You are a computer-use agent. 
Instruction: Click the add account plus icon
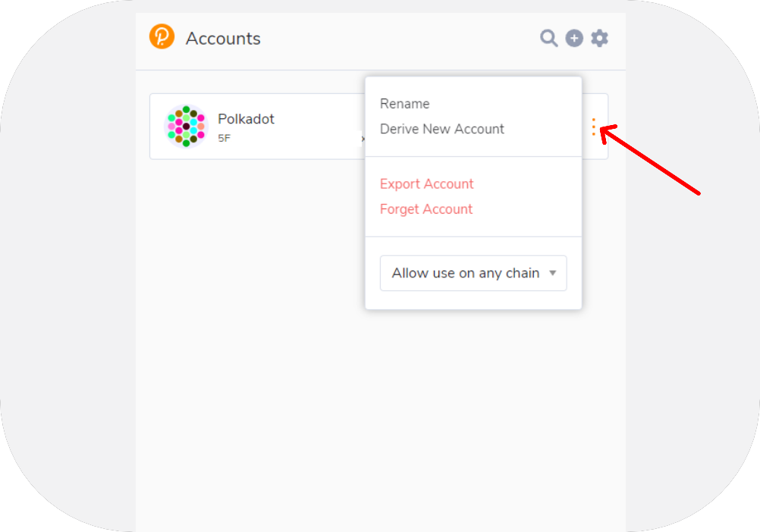(574, 38)
